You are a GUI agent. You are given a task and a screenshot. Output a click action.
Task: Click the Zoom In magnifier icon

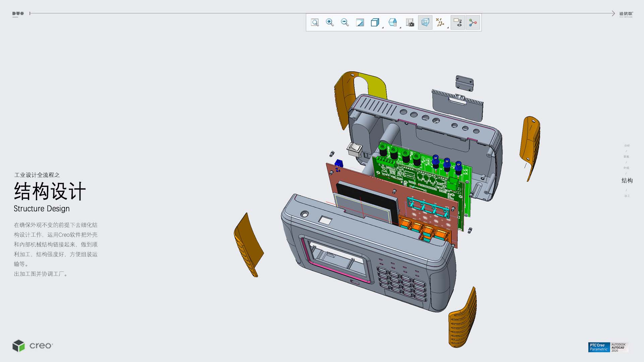[330, 22]
